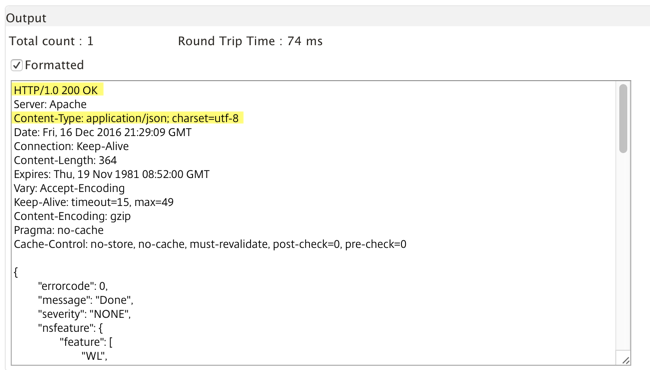Click the Content-Length: 364 line
650x370 pixels.
click(65, 160)
